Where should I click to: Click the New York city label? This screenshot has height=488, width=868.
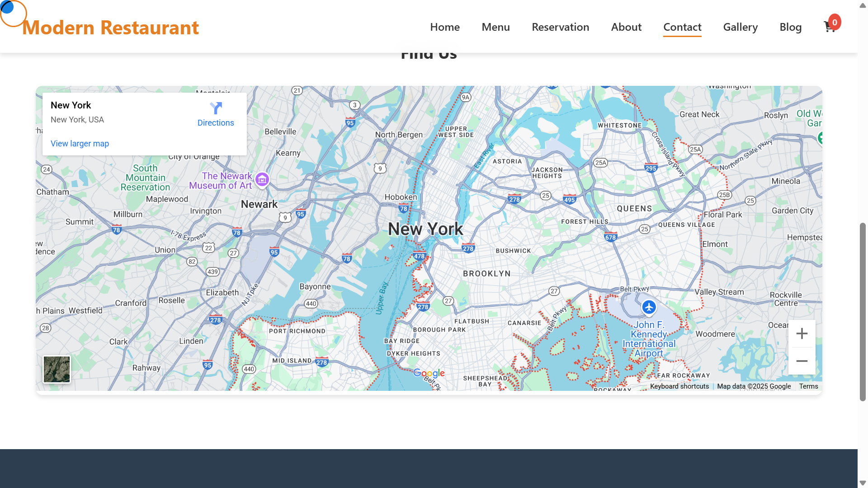tap(425, 229)
